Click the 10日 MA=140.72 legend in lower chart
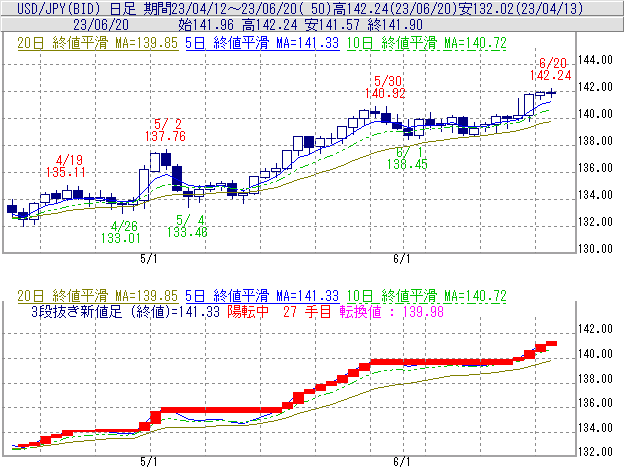The width and height of the screenshot is (624, 475). click(x=427, y=296)
